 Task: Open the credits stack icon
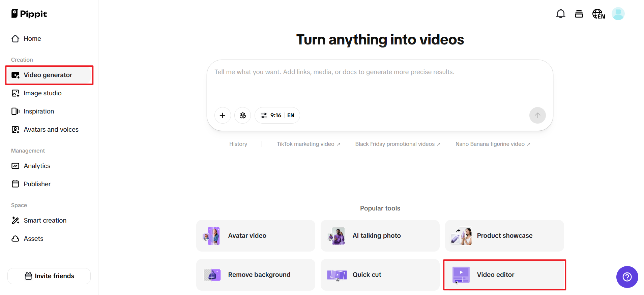pos(579,14)
